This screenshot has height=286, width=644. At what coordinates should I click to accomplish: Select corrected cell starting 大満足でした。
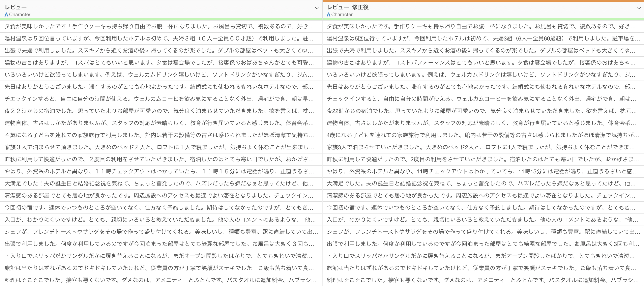(482, 183)
